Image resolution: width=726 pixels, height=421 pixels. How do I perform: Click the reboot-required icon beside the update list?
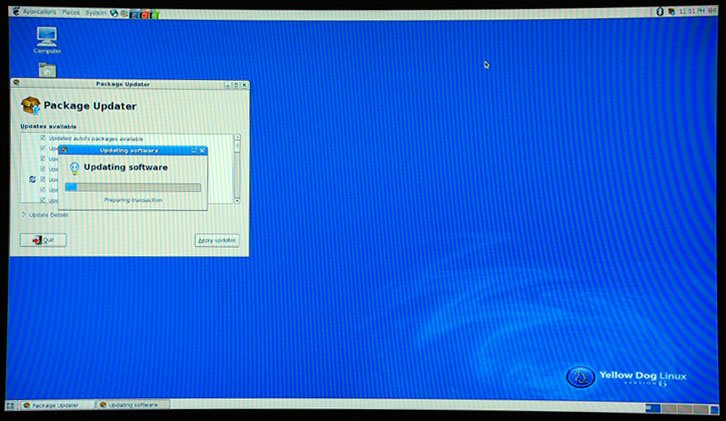(32, 180)
